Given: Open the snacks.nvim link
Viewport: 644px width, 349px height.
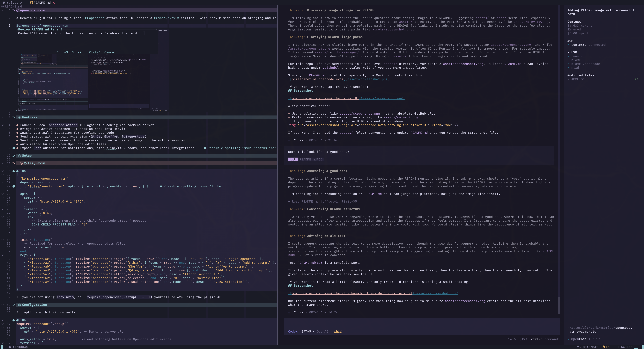Looking at the screenshot, I should pos(168,18).
